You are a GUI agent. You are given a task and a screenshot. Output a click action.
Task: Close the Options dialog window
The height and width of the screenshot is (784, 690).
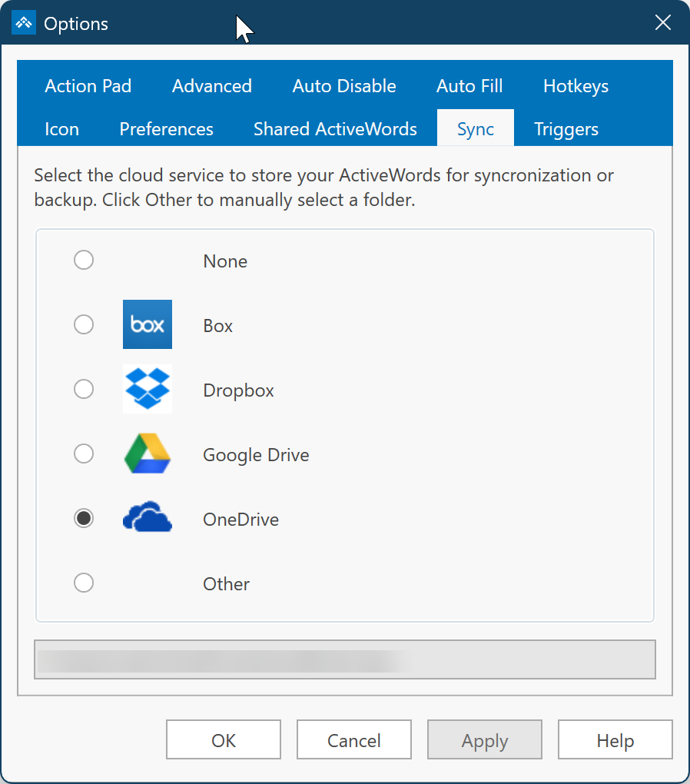(663, 22)
